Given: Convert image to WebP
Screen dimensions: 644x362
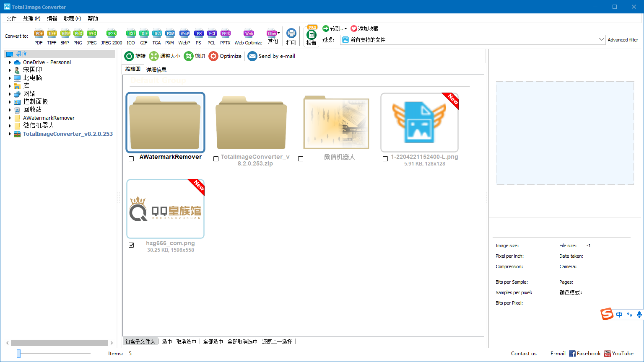Looking at the screenshot, I should click(x=184, y=36).
